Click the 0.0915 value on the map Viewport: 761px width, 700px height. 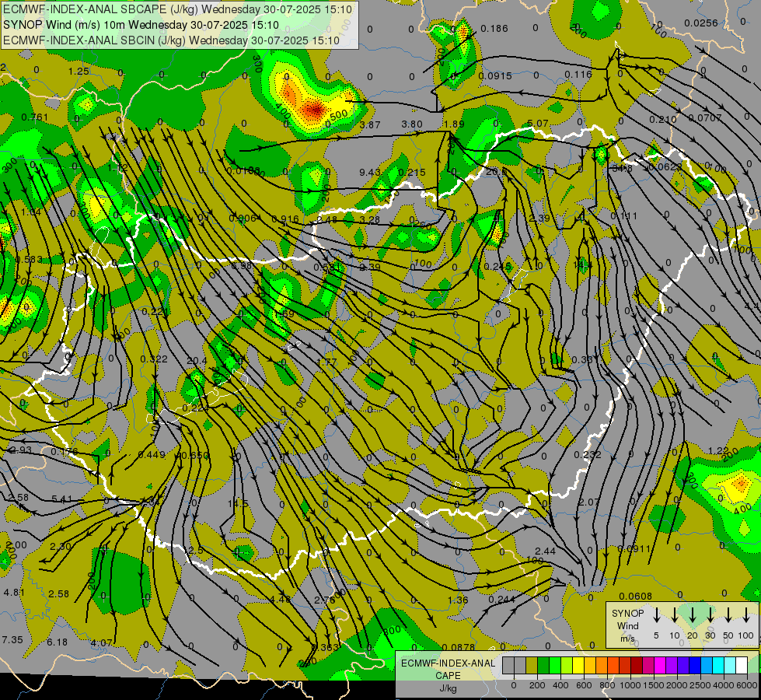[x=495, y=75]
